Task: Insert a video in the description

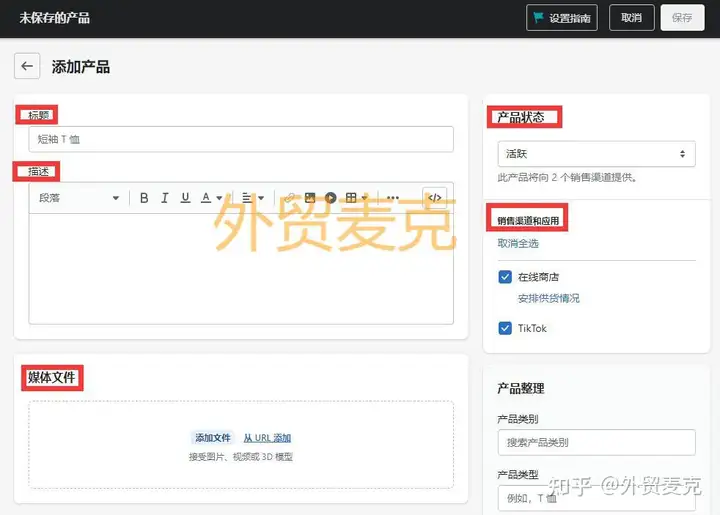Action: click(x=331, y=198)
